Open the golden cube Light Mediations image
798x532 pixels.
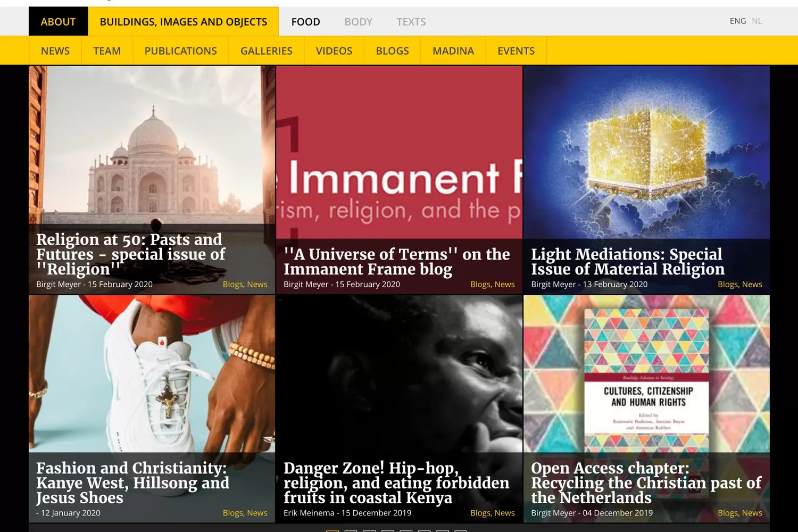[646, 152]
